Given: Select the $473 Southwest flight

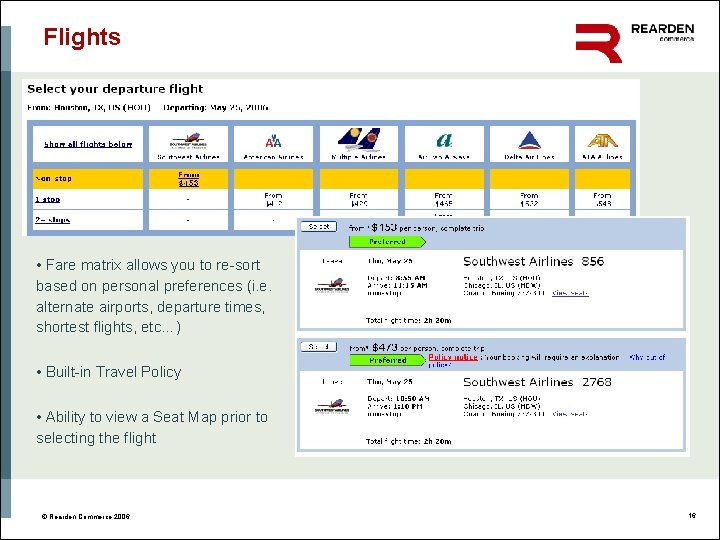Looking at the screenshot, I should 319,347.
